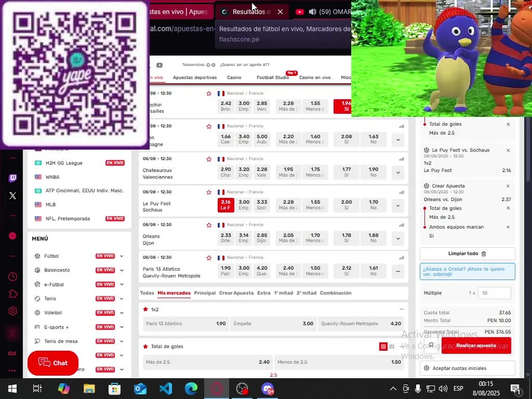
Task: Switch to the 1ª mitad tab
Action: click(x=283, y=293)
